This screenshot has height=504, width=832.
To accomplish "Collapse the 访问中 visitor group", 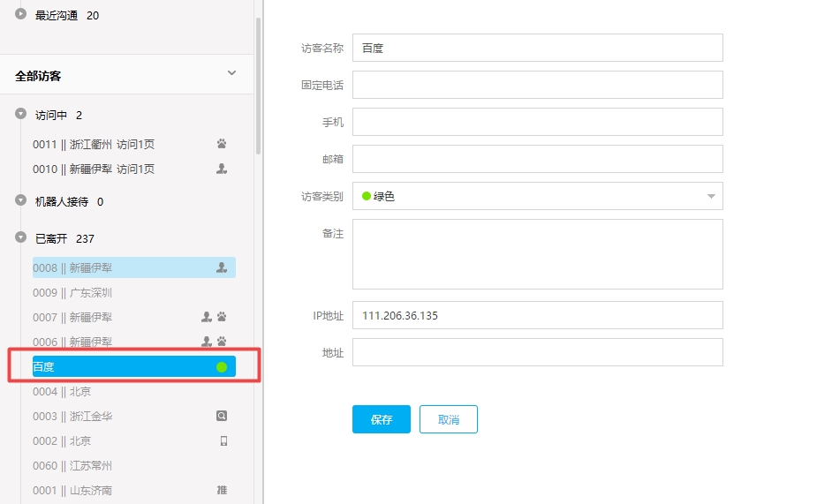I will click(21, 115).
